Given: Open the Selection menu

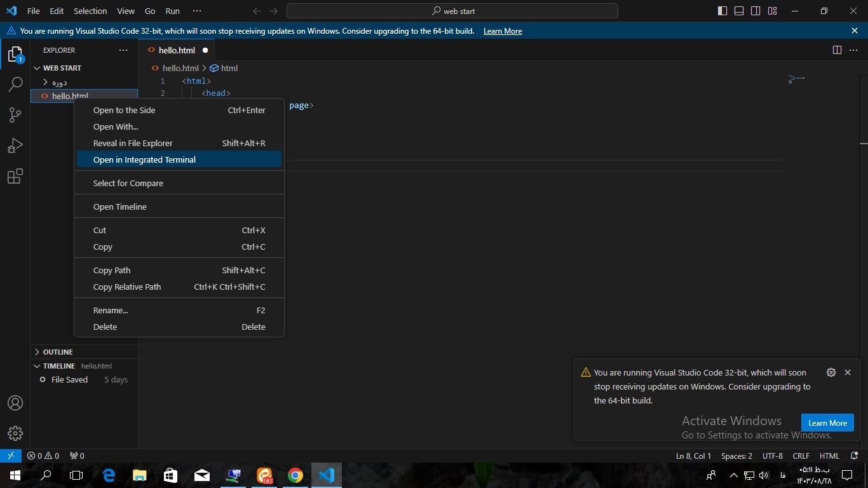Looking at the screenshot, I should click(x=90, y=11).
